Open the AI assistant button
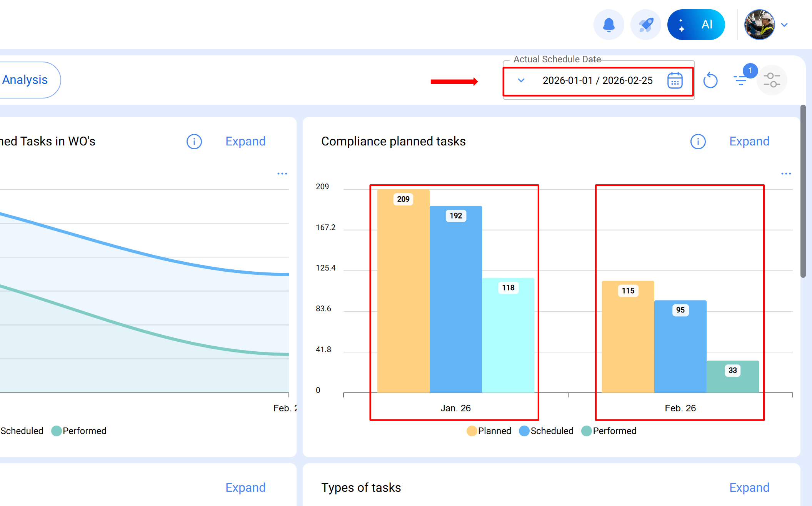 click(696, 25)
